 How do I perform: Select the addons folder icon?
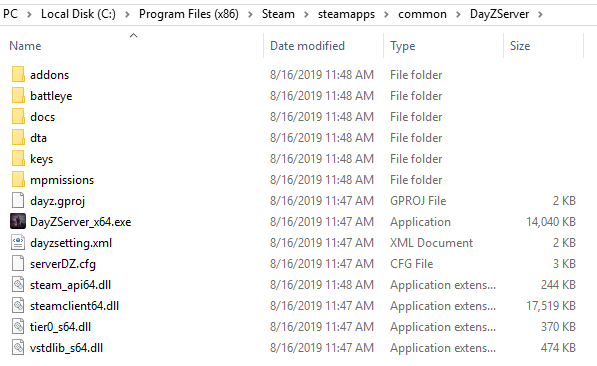point(18,74)
